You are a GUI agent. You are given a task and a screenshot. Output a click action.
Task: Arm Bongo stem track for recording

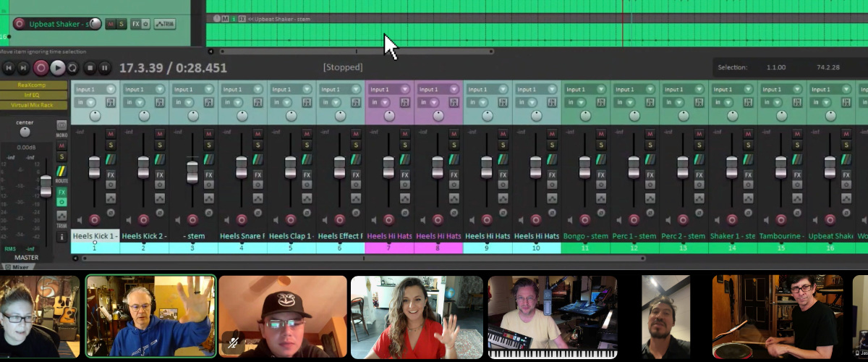coord(584,219)
